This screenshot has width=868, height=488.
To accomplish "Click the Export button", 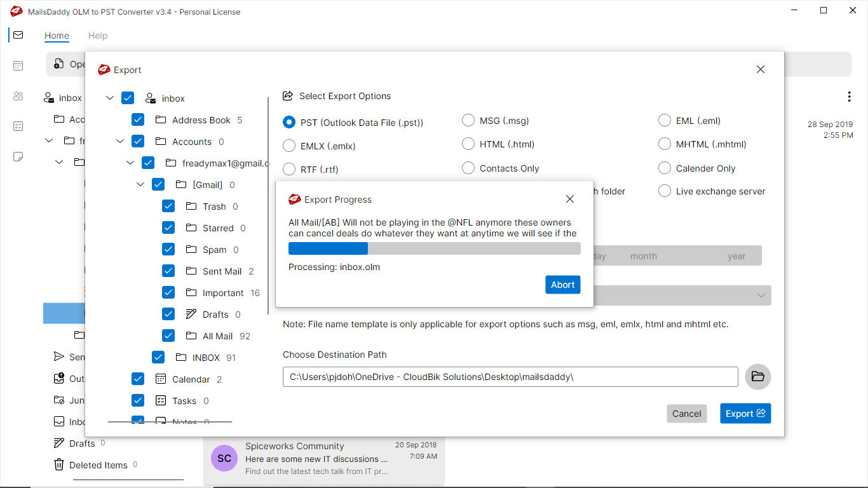I will 745,414.
